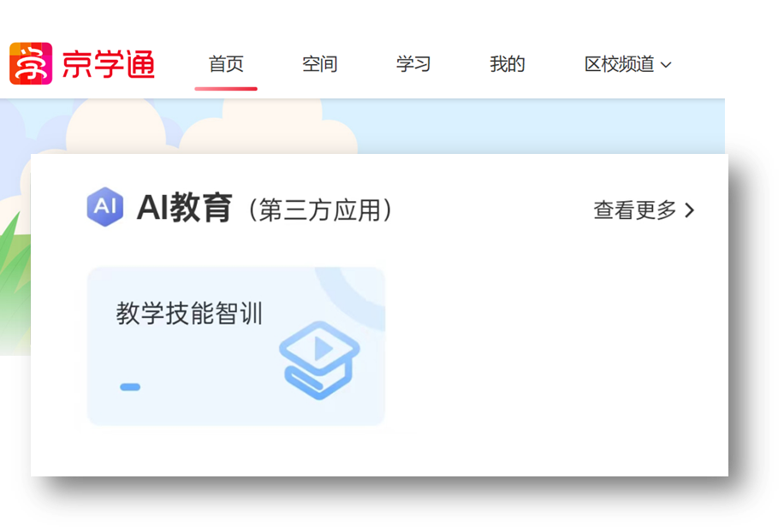Image resolution: width=784 pixels, height=532 pixels.
Task: Click the right arrow after 查看更多
Action: [x=690, y=210]
